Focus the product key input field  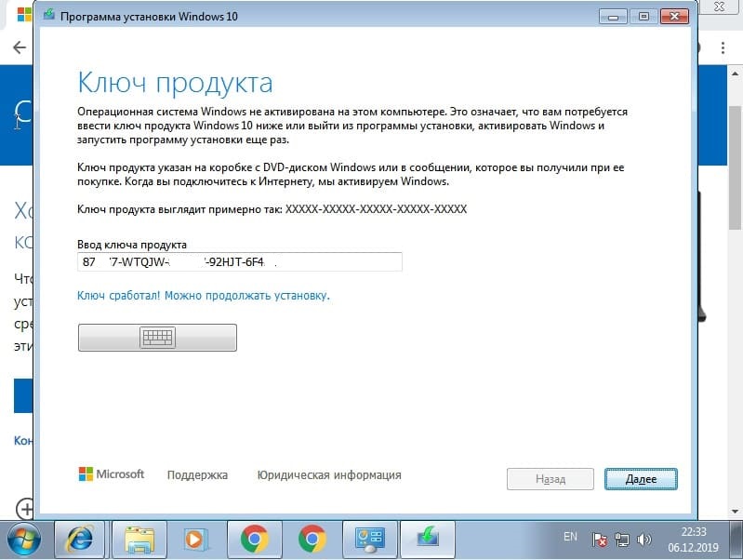tap(240, 262)
